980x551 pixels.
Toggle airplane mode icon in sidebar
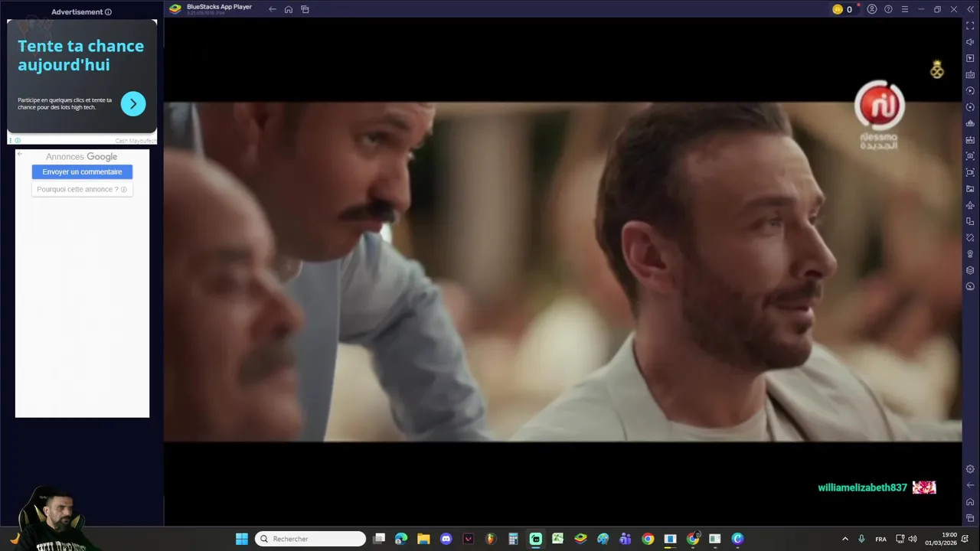(x=970, y=205)
